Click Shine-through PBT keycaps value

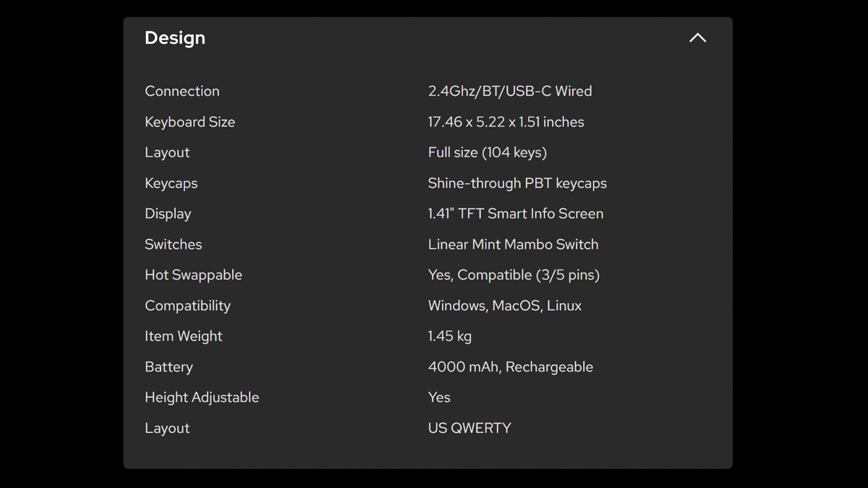[517, 184]
